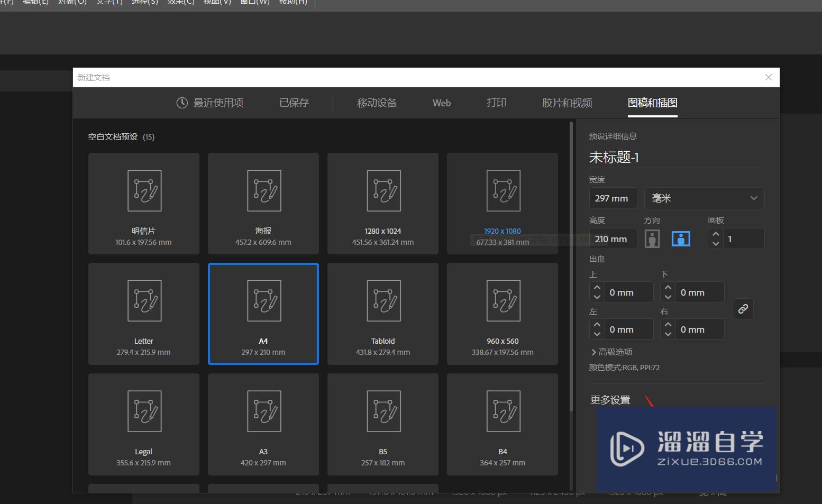822x504 pixels.
Task: Decrease the 画板 count
Action: click(716, 243)
